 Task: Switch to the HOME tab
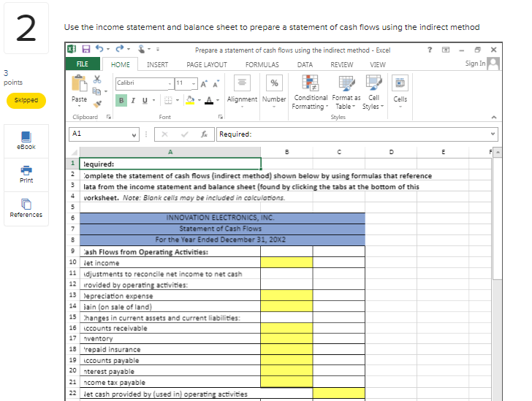pos(120,64)
